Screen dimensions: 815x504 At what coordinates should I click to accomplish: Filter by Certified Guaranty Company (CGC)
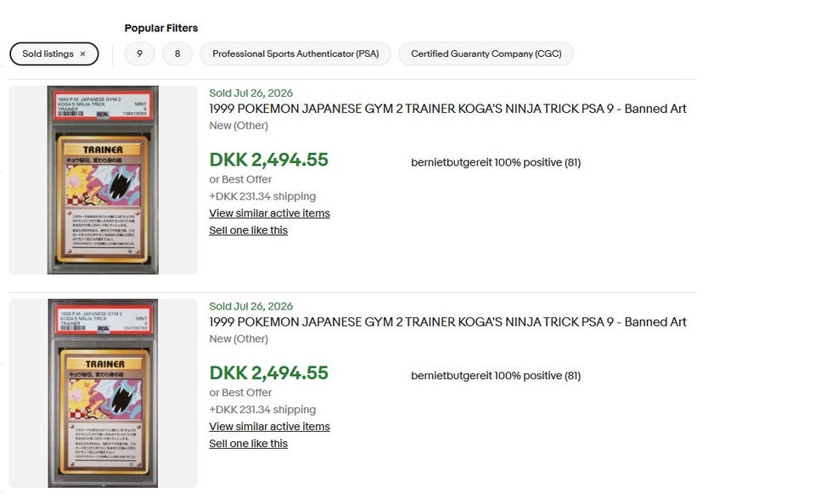pyautogui.click(x=486, y=54)
